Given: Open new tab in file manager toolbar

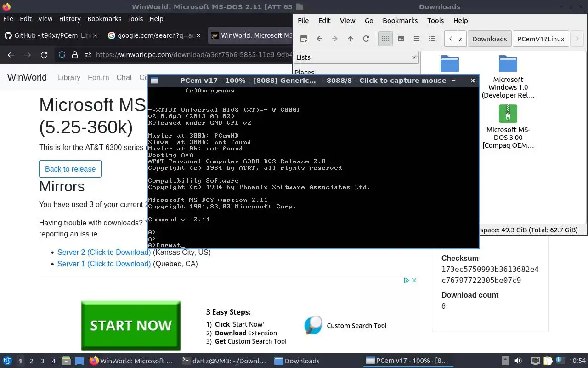Looking at the screenshot, I should (x=304, y=39).
